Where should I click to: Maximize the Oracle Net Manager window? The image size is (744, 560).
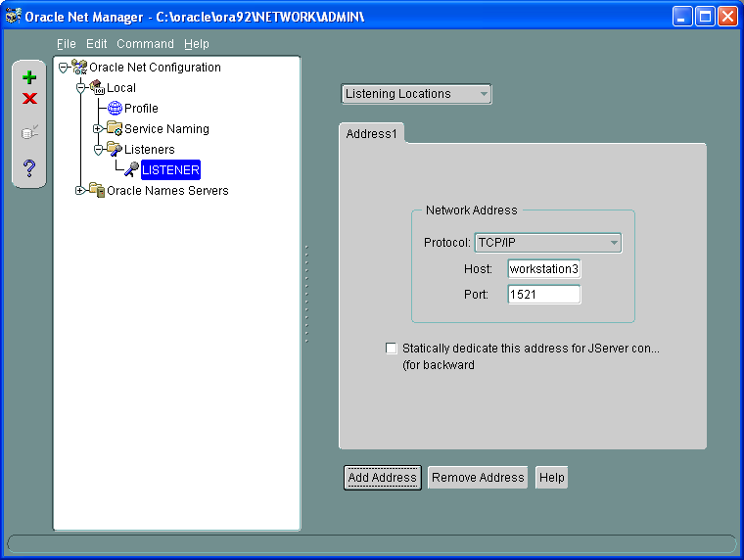click(x=705, y=17)
